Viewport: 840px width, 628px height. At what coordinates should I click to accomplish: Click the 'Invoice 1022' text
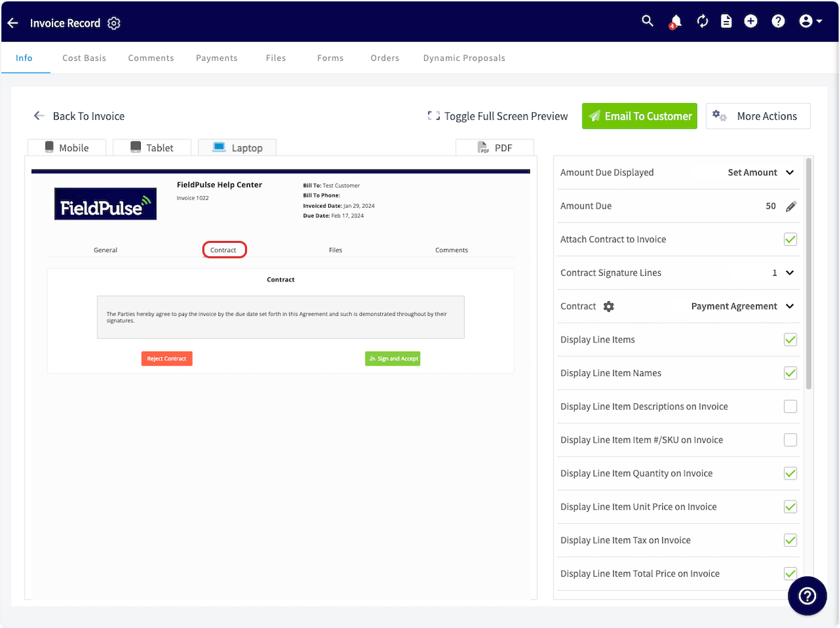coord(192,198)
